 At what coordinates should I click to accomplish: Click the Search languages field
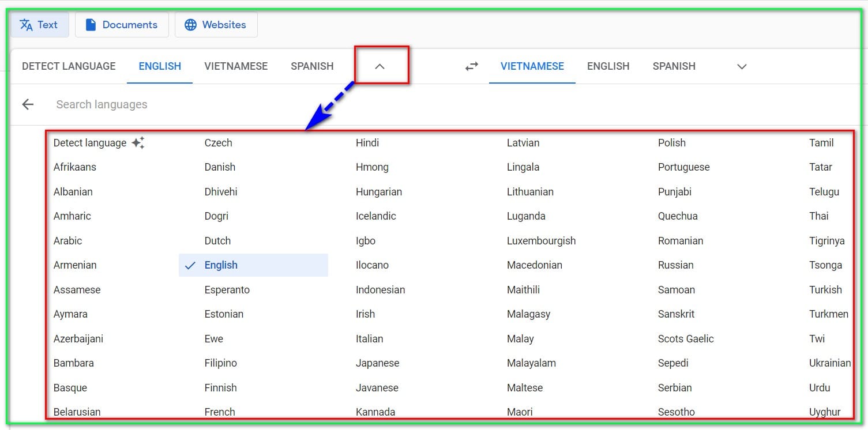102,104
